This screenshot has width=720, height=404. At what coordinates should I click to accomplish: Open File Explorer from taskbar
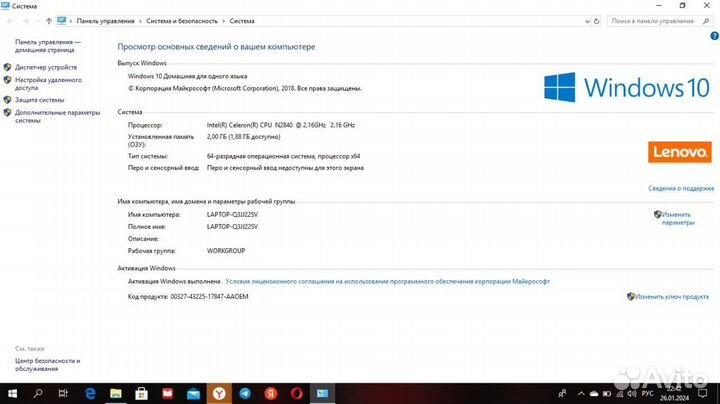pos(116,393)
